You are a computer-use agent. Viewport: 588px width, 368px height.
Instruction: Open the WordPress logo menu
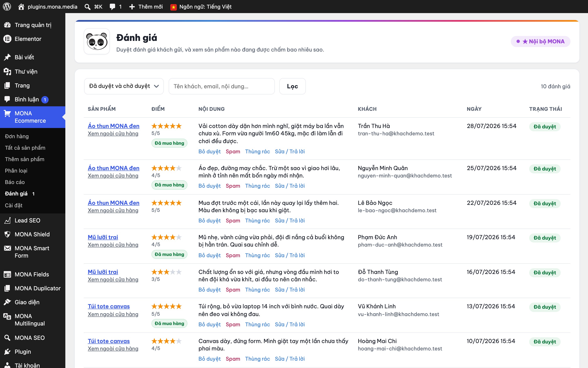point(7,7)
